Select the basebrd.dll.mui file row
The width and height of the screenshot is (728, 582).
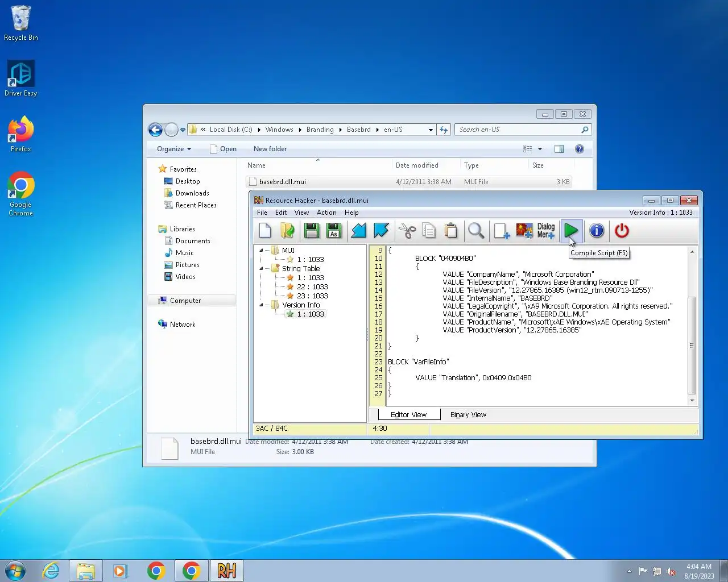(408, 182)
